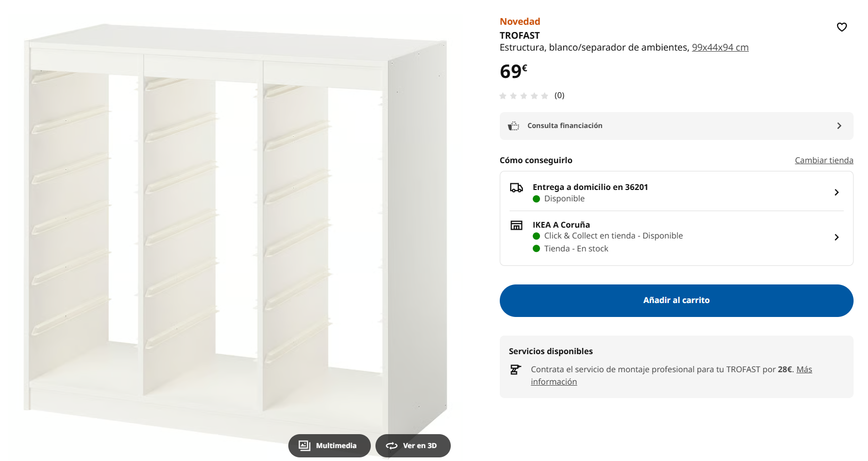The width and height of the screenshot is (868, 461).
Task: Click the 3D rotate icon
Action: click(392, 446)
